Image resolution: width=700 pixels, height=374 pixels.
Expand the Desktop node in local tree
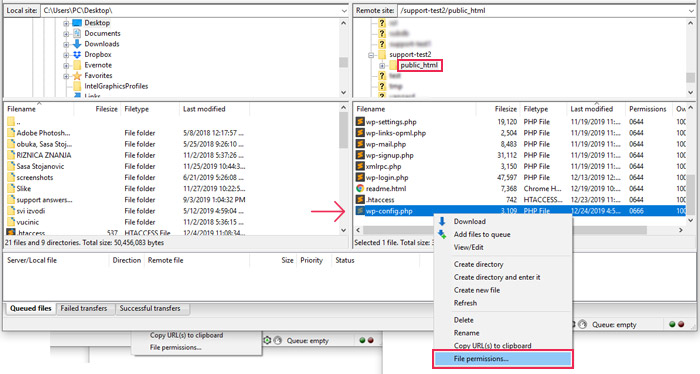tap(66, 23)
